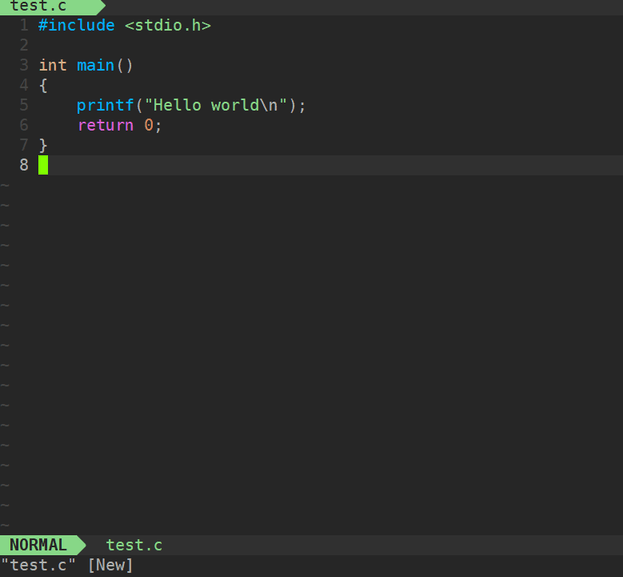Click the <stdio.h> header name

pos(168,25)
